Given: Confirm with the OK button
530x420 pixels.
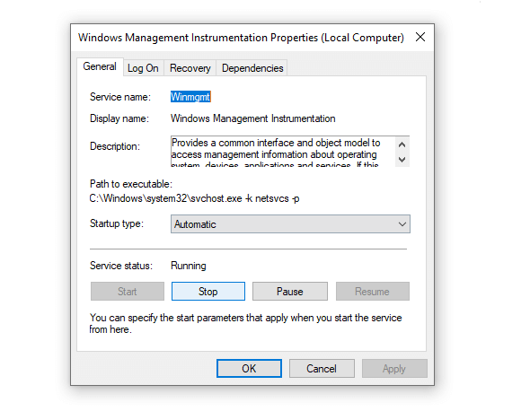Looking at the screenshot, I should pyautogui.click(x=249, y=368).
